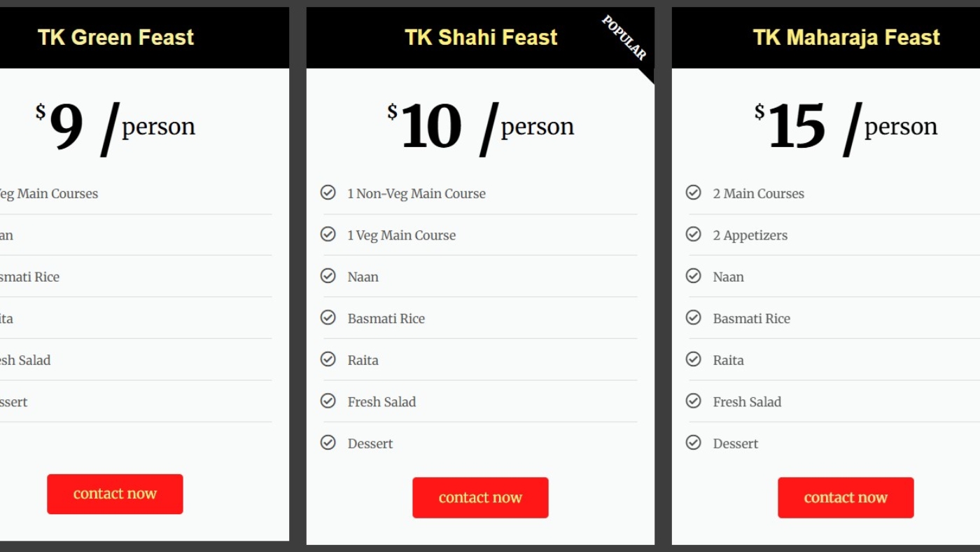Click the checkmark icon next to 1 Veg Main Course
The height and width of the screenshot is (552, 980).
point(328,234)
